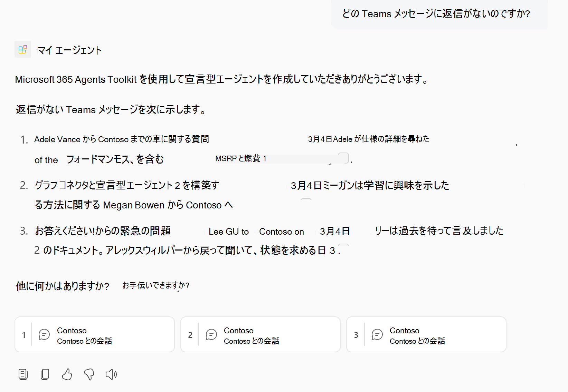Open the second Contoso との会話 reference card
The height and width of the screenshot is (392, 568).
261,334
